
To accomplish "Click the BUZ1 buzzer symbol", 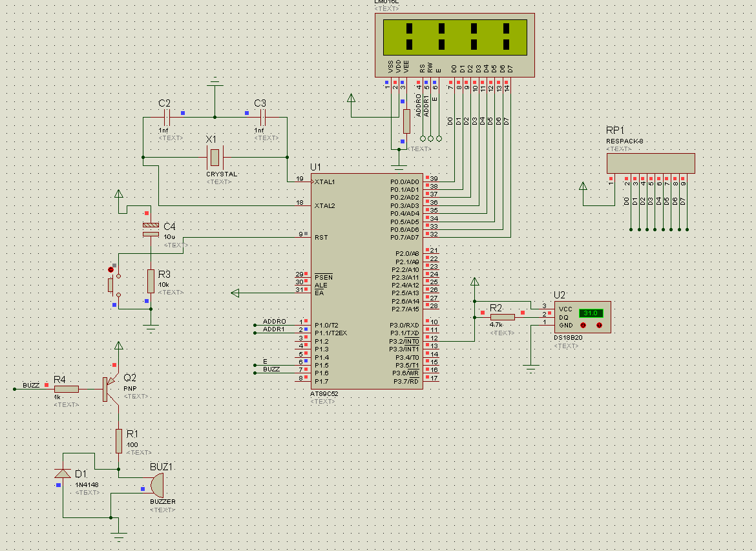I will click(156, 484).
